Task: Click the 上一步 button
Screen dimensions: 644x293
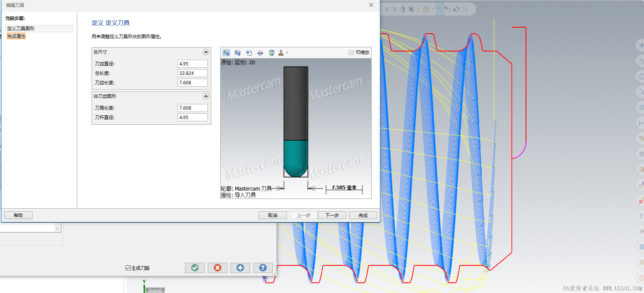Action: tap(303, 215)
